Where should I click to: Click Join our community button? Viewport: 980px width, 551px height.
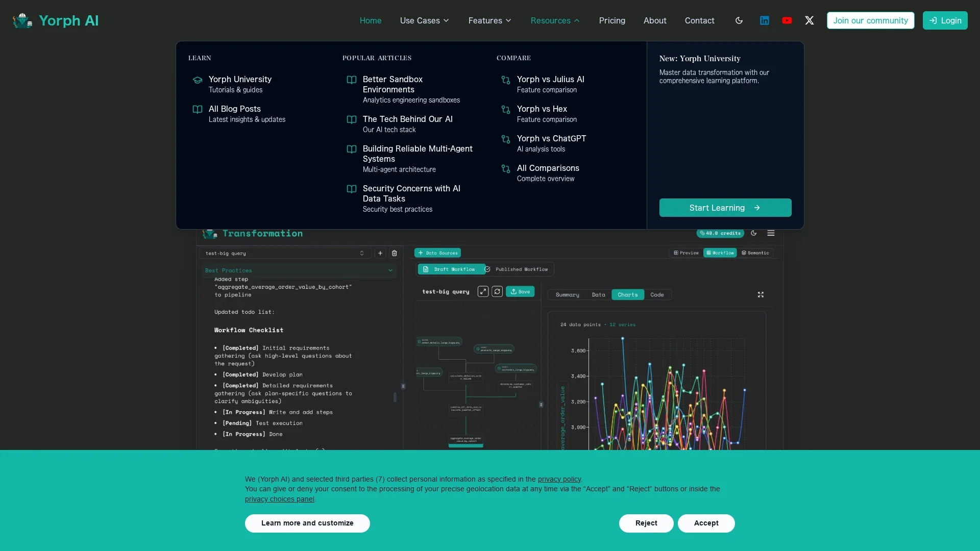(x=871, y=20)
